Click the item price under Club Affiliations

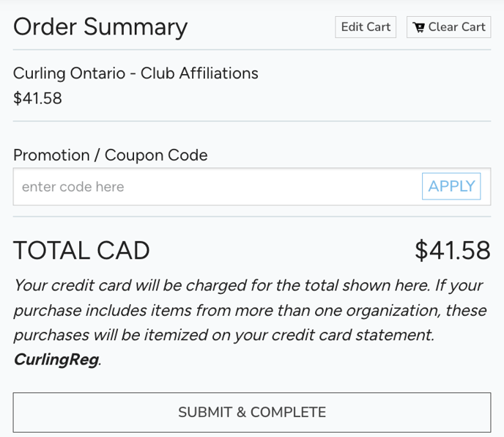click(37, 98)
